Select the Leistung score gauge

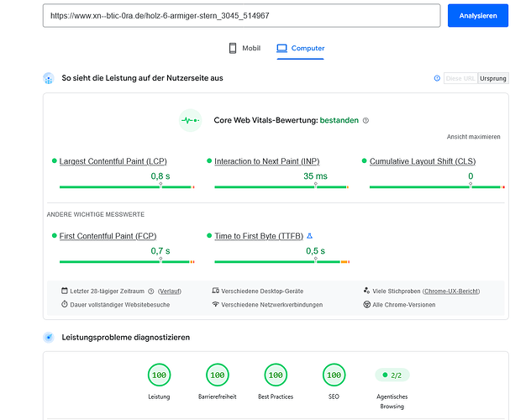click(x=159, y=375)
